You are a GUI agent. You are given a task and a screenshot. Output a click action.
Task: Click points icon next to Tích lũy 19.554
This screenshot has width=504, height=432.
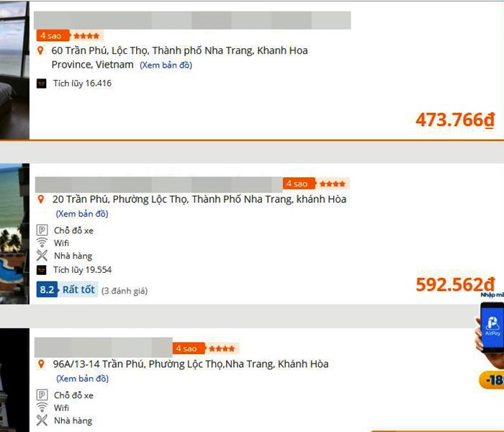(x=42, y=270)
